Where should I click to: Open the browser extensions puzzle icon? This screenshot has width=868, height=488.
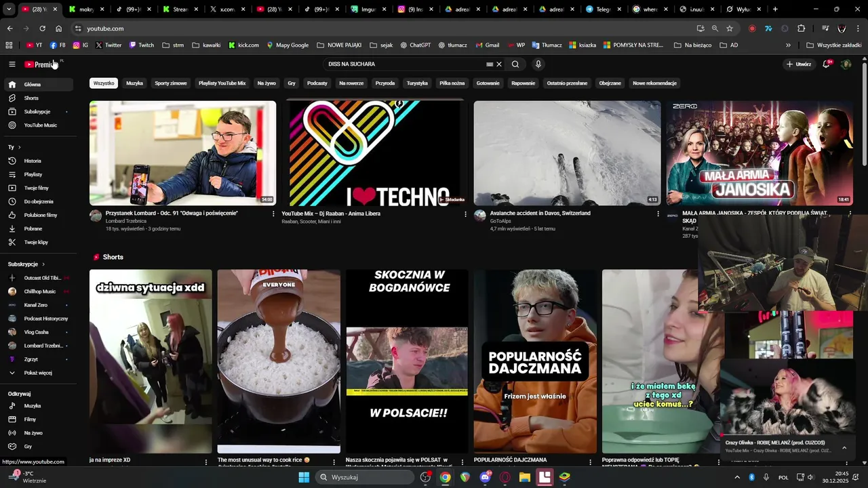(x=802, y=28)
